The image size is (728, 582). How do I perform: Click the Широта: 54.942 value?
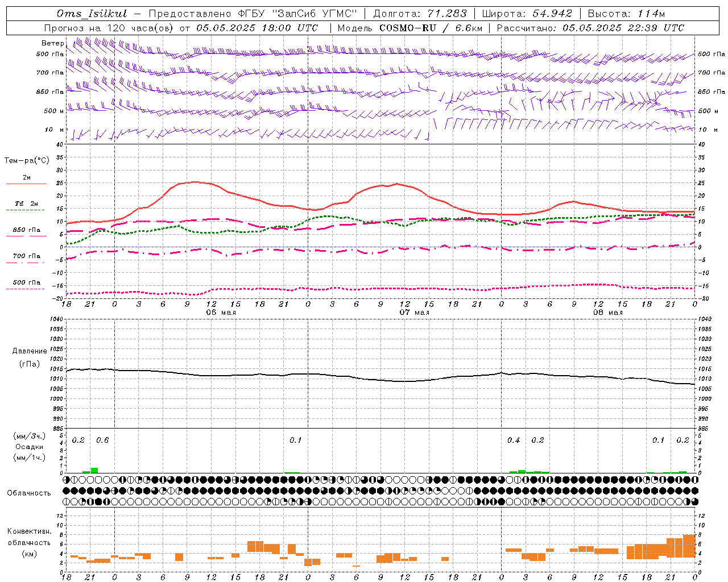(527, 14)
